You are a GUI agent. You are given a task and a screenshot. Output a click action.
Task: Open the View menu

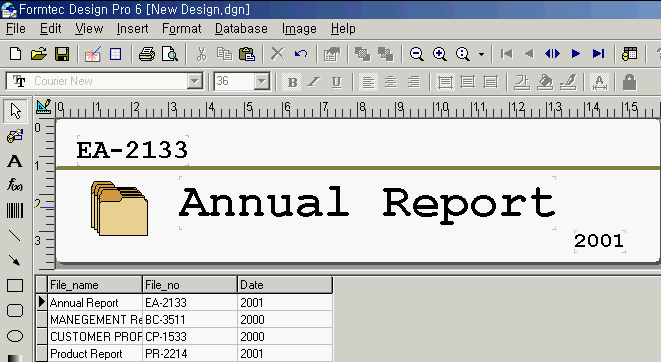coord(89,29)
